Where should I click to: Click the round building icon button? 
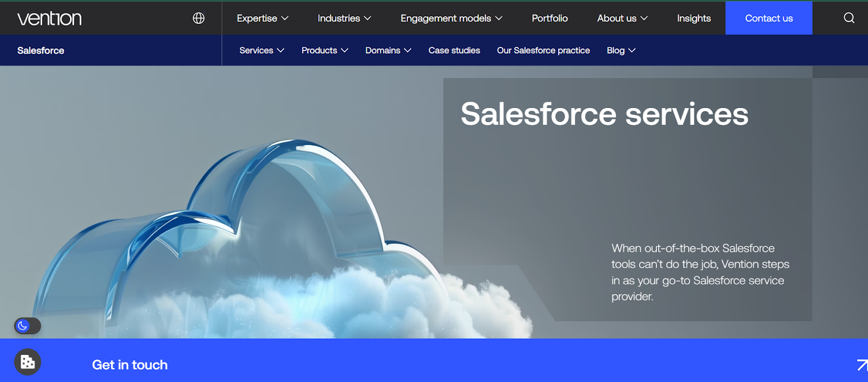pos(28,362)
